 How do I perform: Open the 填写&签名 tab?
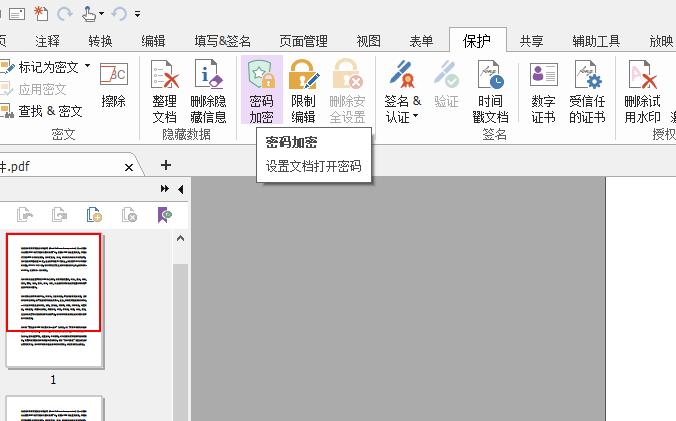[x=222, y=41]
